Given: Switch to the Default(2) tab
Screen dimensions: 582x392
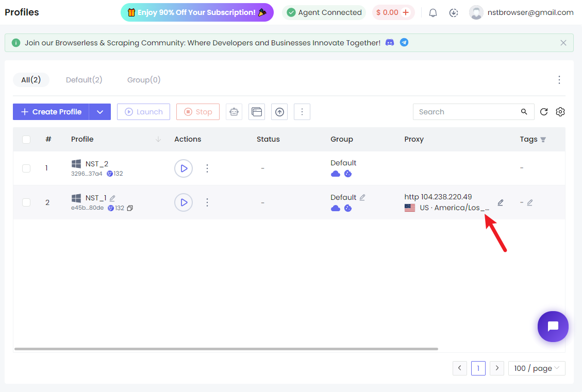Looking at the screenshot, I should (x=84, y=80).
